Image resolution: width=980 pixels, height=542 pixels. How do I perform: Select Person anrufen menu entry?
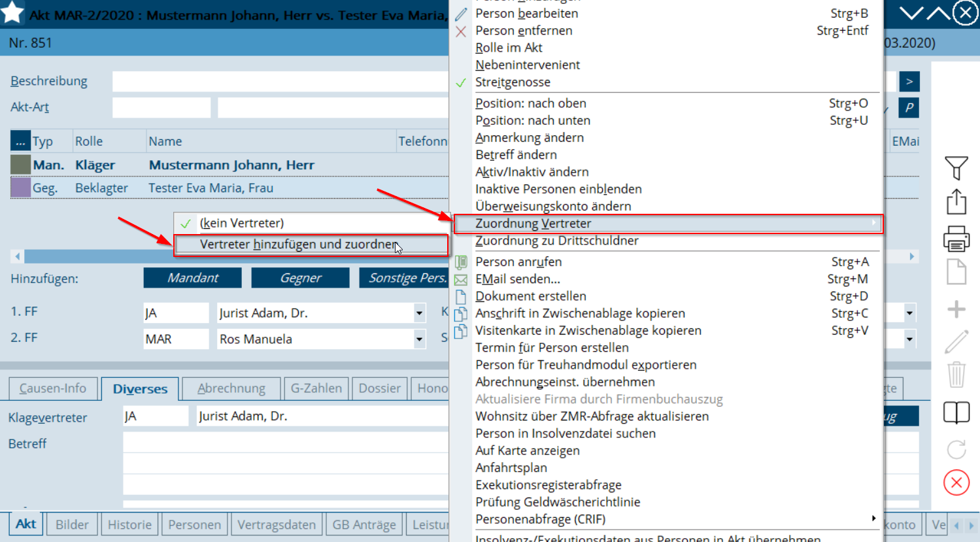(x=667, y=262)
